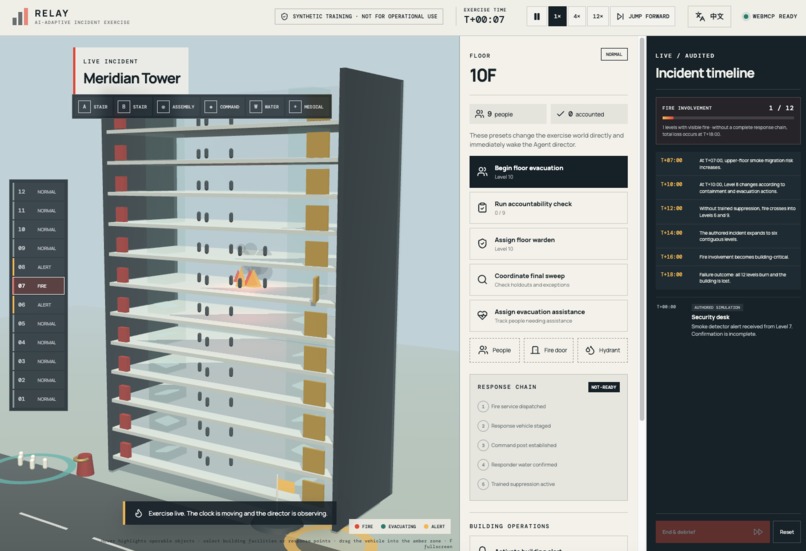
Task: Click the shield icon in Synthetic Training badge
Action: [x=284, y=16]
